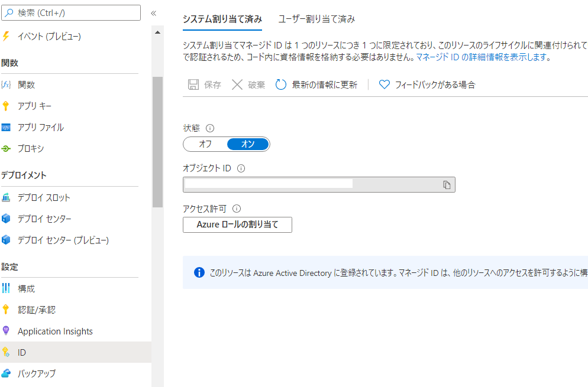Click the chart icon beside デプロイ スロット
Image resolution: width=588 pixels, height=387 pixels.
6,197
